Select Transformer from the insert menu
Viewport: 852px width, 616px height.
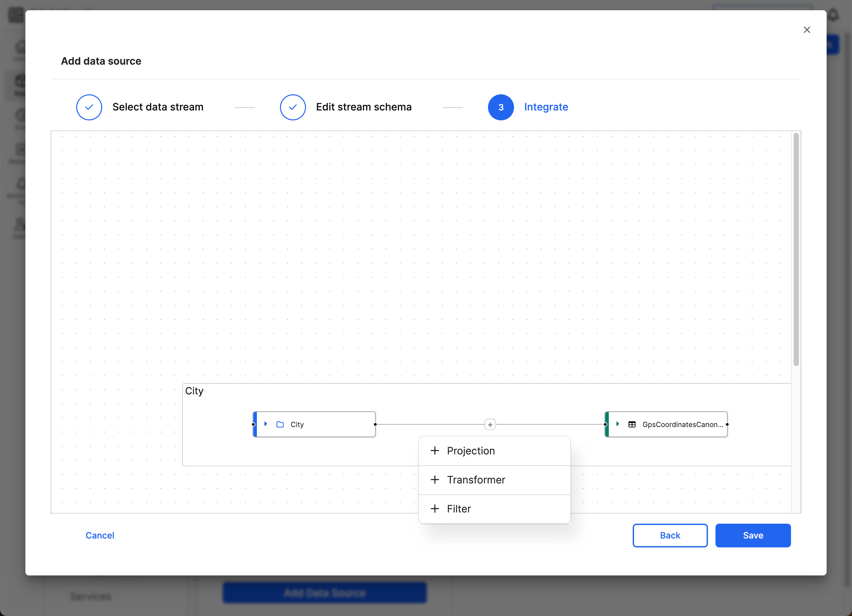pos(476,480)
